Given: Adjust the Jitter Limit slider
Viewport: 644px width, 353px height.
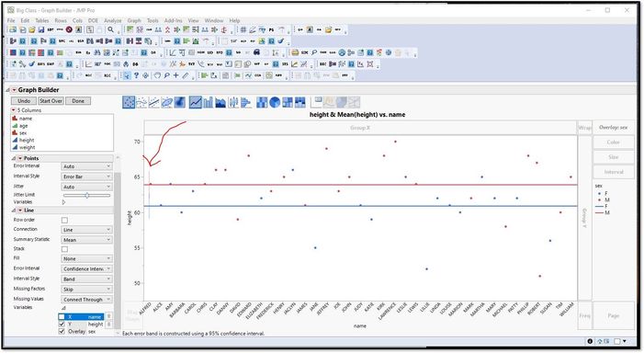Looking at the screenshot, I should point(86,195).
